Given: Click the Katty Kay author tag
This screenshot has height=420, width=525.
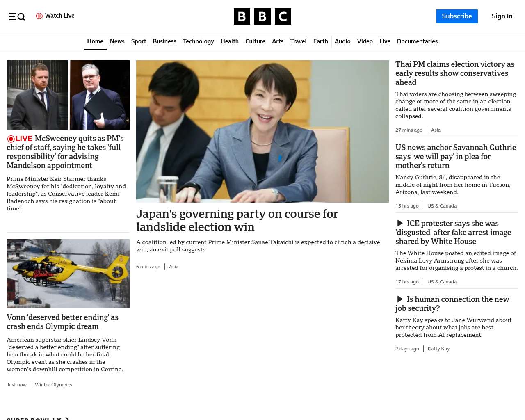Looking at the screenshot, I should [438, 349].
